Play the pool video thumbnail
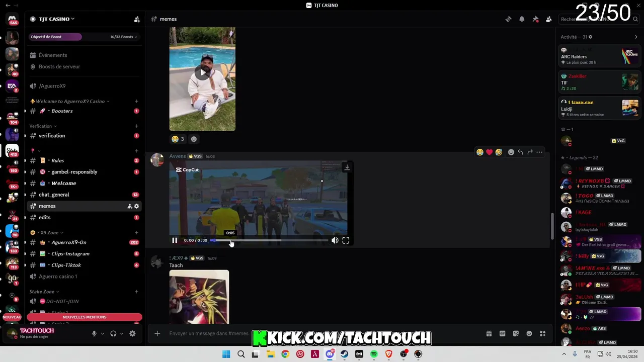Image resolution: width=644 pixels, height=362 pixels. [x=202, y=72]
